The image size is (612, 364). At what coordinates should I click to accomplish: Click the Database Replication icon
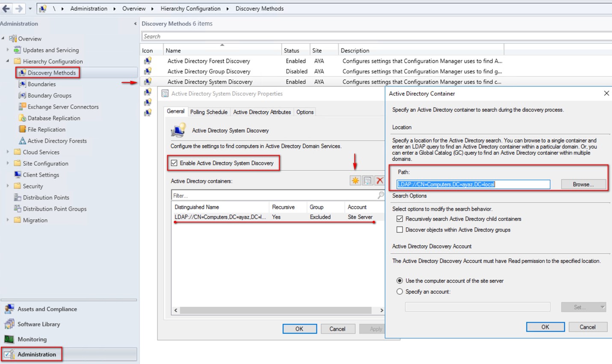22,118
